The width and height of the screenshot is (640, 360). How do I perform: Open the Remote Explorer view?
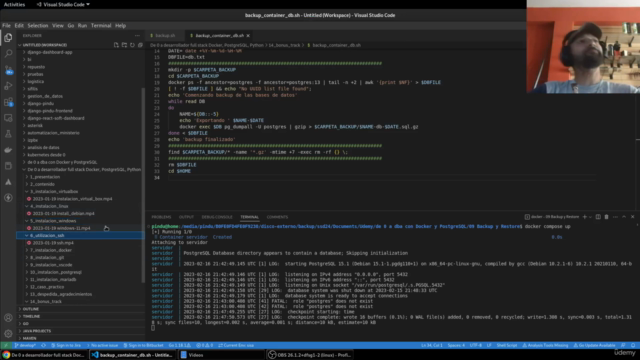(x=8, y=118)
